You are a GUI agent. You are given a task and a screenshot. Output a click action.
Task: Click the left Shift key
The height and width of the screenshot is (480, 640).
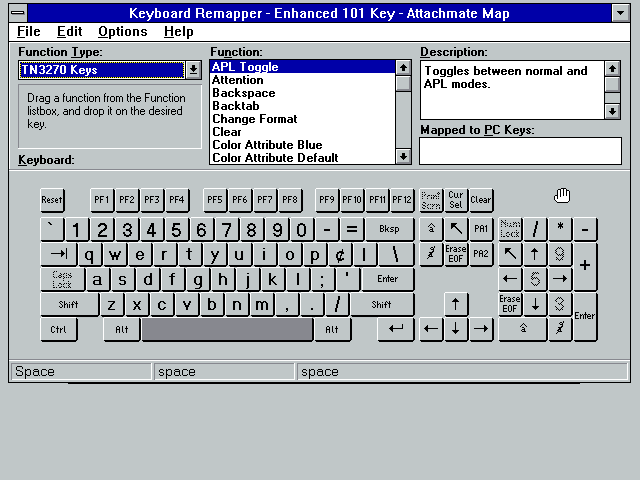[69, 304]
